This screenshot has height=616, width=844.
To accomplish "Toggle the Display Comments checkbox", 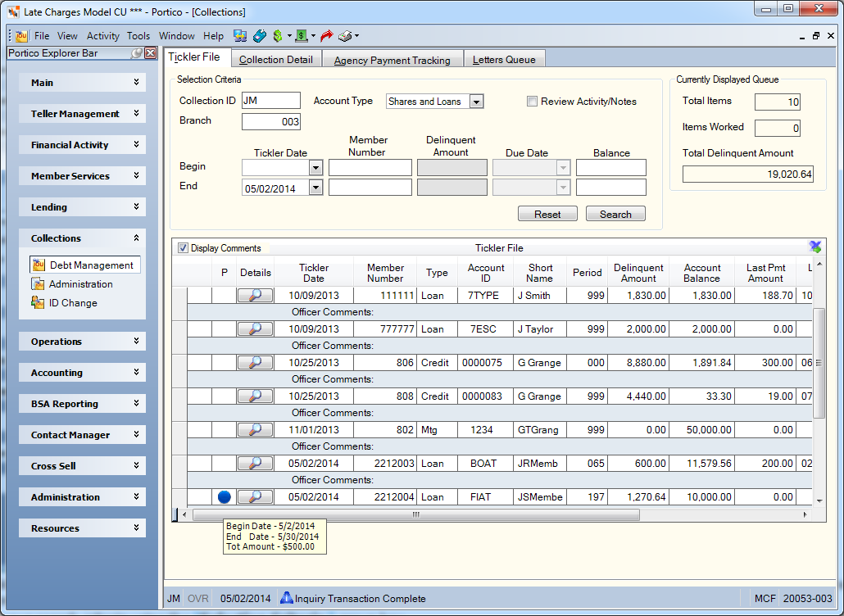I will tap(183, 248).
